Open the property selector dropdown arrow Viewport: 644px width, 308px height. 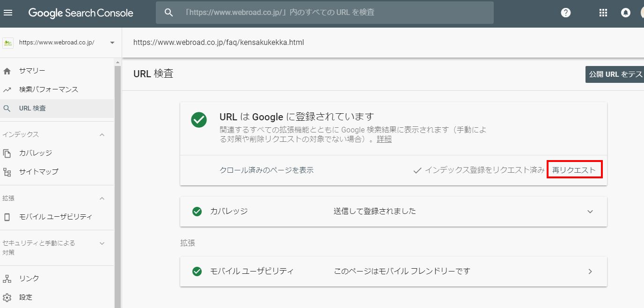coord(112,43)
